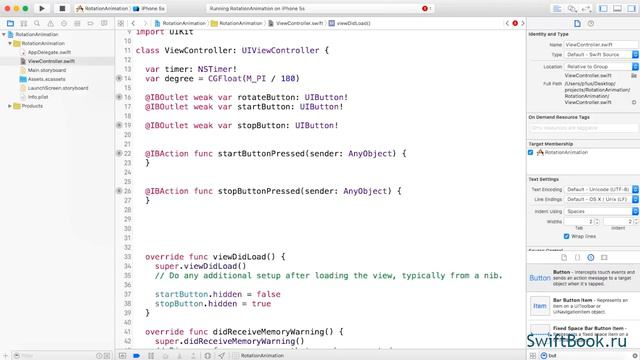Toggle breakpoints activation in debug bar

tap(137, 356)
